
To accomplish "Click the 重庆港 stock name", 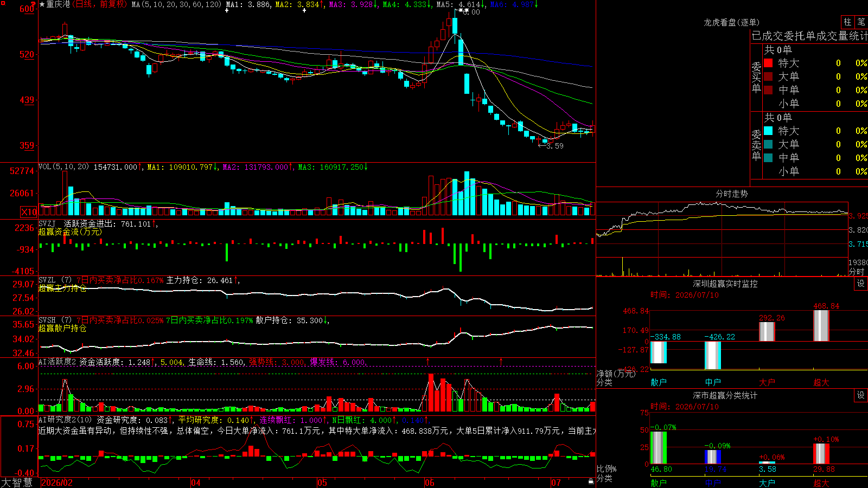I will tap(59, 4).
